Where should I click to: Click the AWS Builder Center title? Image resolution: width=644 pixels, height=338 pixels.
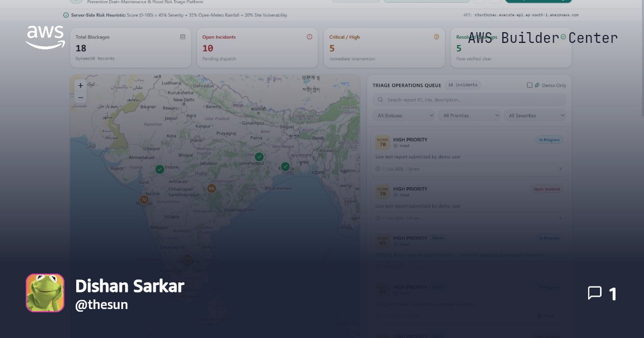pyautogui.click(x=543, y=38)
